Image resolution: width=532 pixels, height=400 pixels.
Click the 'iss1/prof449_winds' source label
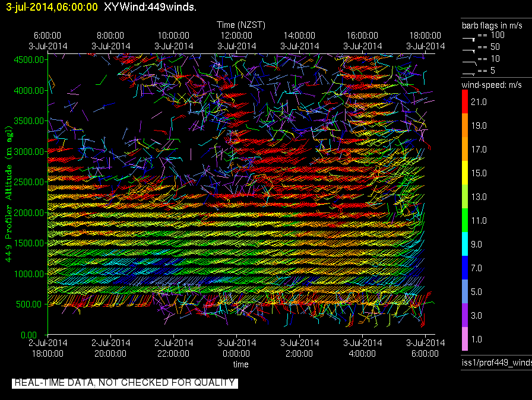(497, 363)
